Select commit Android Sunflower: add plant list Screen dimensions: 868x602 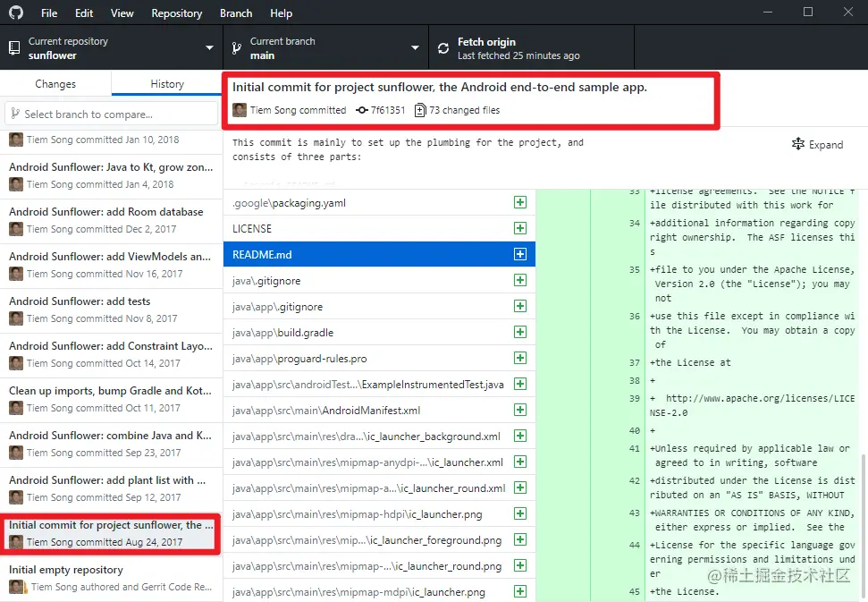pyautogui.click(x=111, y=490)
